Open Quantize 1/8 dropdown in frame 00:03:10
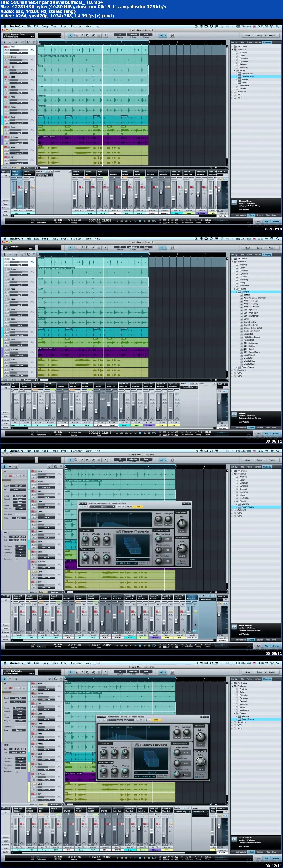The image size is (283, 868). coord(120,35)
